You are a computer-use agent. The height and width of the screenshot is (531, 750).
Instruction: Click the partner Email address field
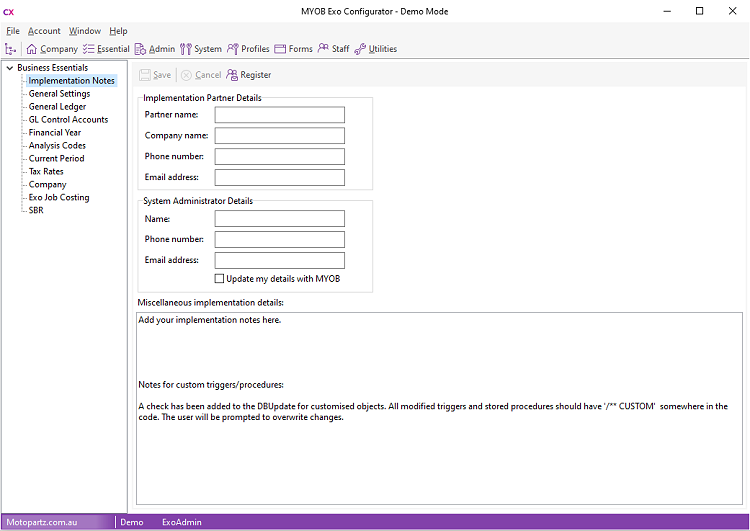tap(279, 177)
